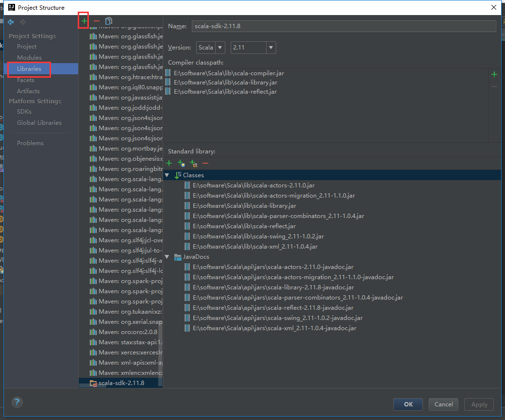Click the add excluded root icon

tap(194, 163)
